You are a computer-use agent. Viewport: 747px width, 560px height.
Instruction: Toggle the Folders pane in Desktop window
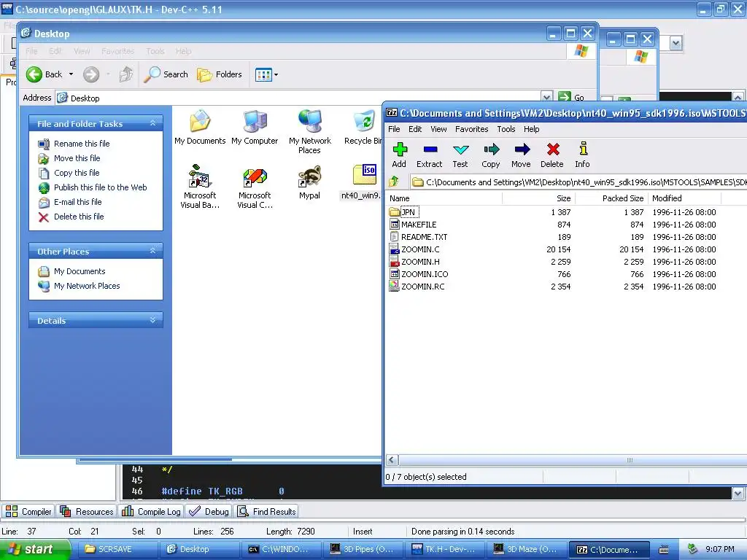pos(220,74)
